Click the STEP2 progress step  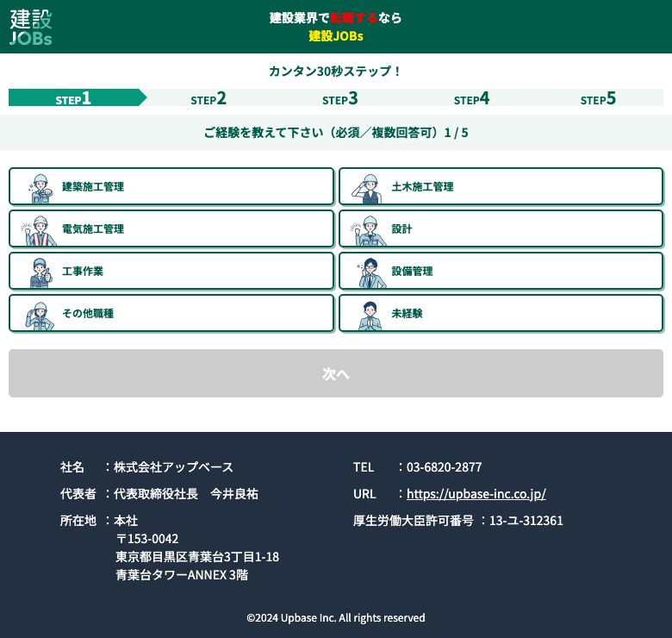pyautogui.click(x=208, y=98)
